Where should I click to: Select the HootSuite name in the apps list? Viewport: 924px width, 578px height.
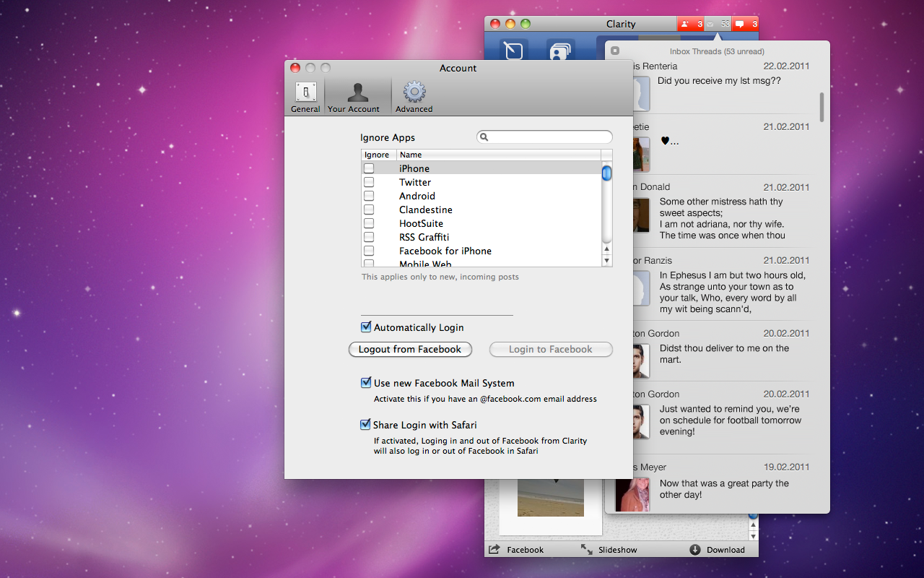pos(421,223)
